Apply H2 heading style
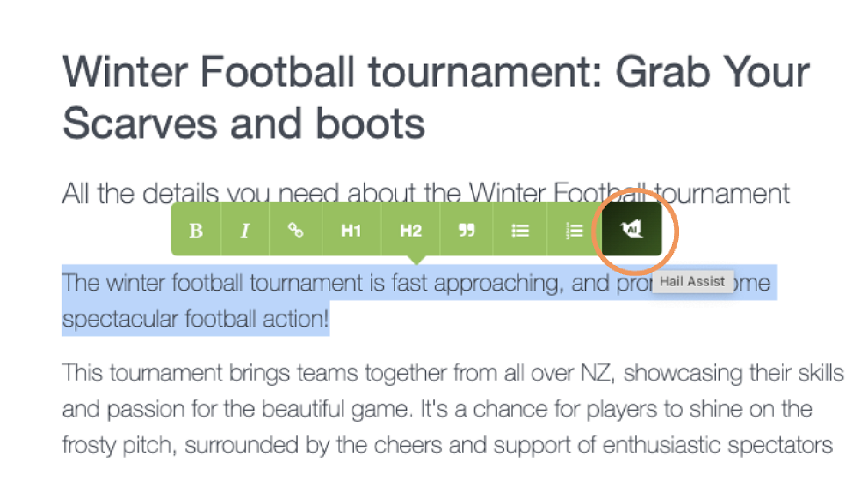The image size is (868, 504). 411,230
